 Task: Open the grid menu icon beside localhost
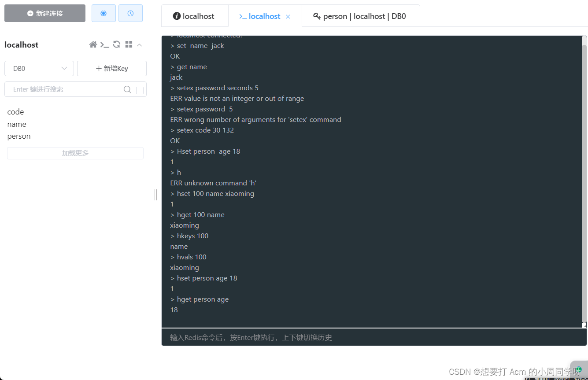click(129, 44)
